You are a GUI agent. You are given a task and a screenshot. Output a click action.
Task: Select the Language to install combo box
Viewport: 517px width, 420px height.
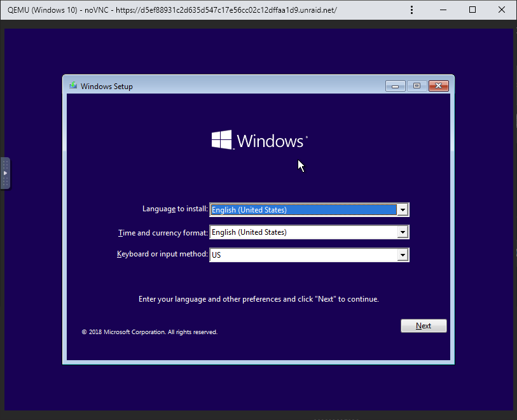(x=309, y=210)
